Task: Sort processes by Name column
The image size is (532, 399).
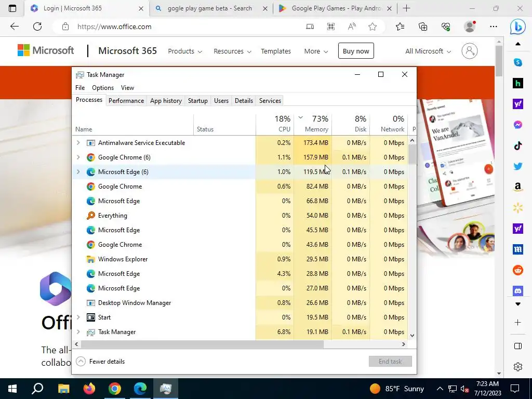Action: 132,124
